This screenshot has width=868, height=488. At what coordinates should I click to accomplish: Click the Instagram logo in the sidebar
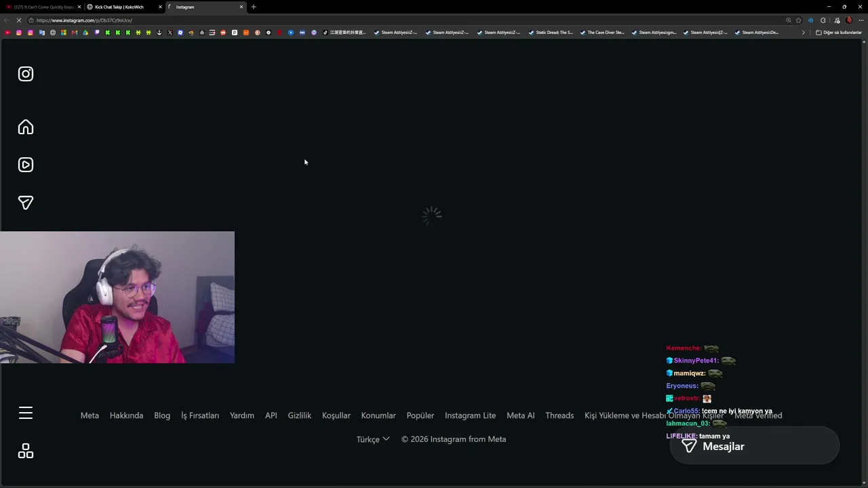coord(26,74)
